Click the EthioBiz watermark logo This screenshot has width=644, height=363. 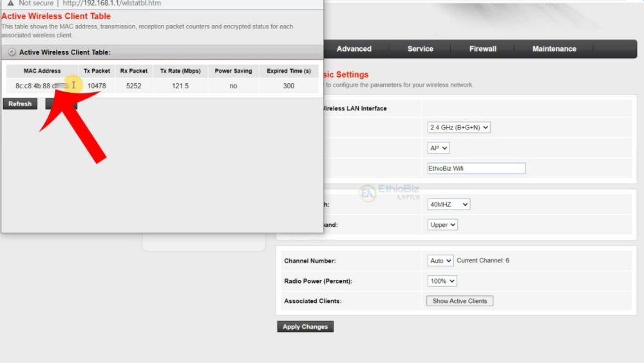(368, 193)
